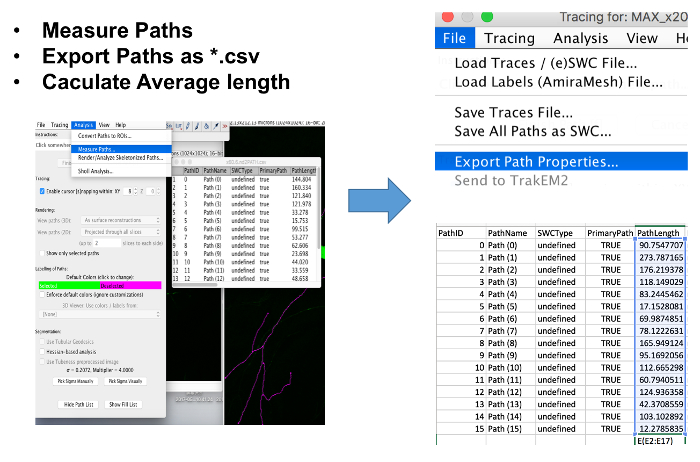Select cell 144.804 in small results table

(301, 179)
